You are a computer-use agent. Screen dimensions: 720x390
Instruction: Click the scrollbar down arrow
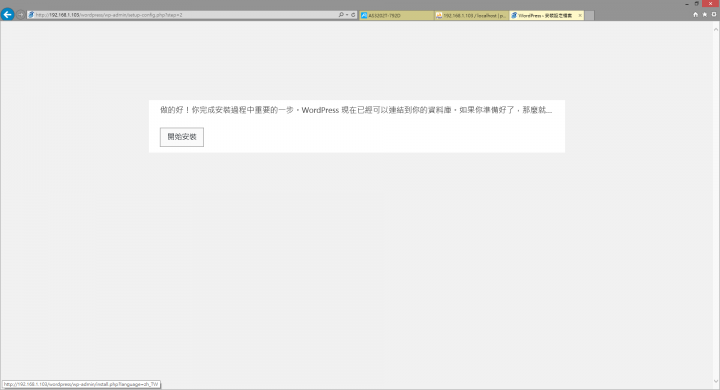(x=716, y=381)
